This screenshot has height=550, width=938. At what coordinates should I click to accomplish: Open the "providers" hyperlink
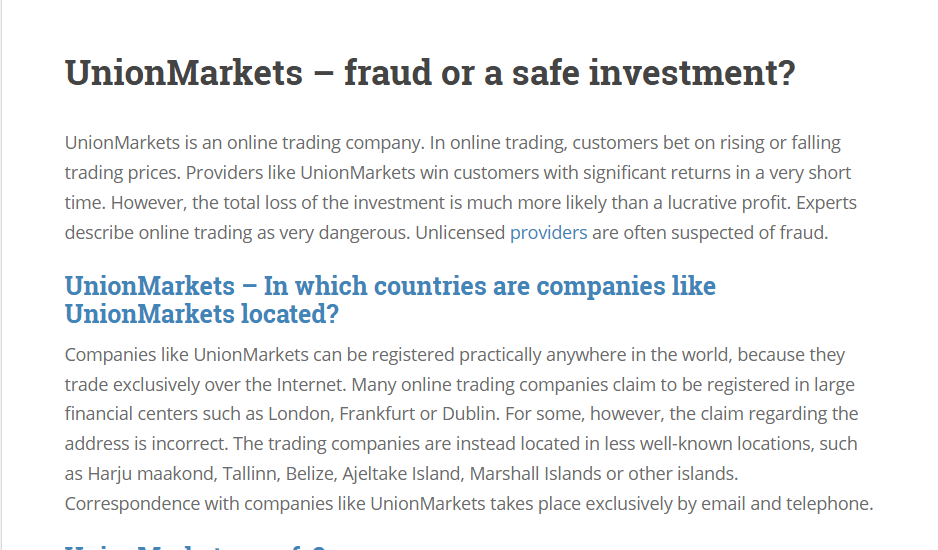[x=548, y=233]
